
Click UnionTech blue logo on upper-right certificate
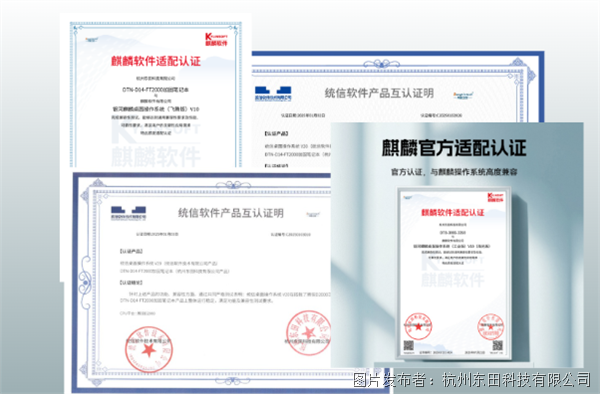coord(273,94)
